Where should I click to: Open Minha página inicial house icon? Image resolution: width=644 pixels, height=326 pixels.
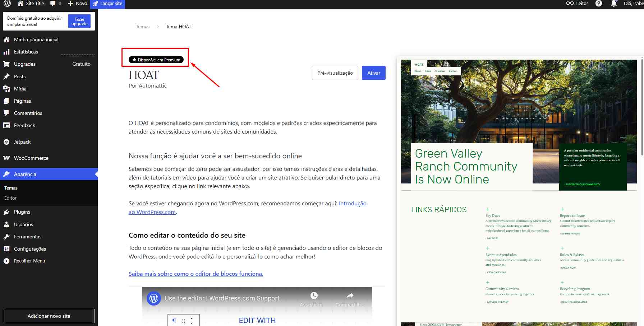6,39
